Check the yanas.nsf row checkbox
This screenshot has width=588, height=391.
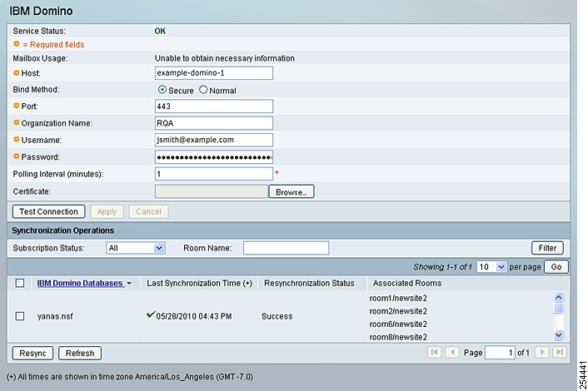[20, 316]
